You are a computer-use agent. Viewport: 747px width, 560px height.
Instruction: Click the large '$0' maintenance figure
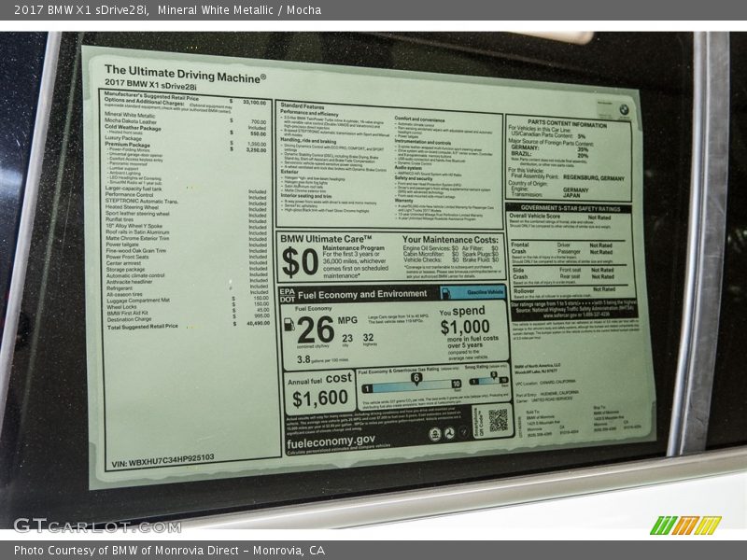[300, 263]
